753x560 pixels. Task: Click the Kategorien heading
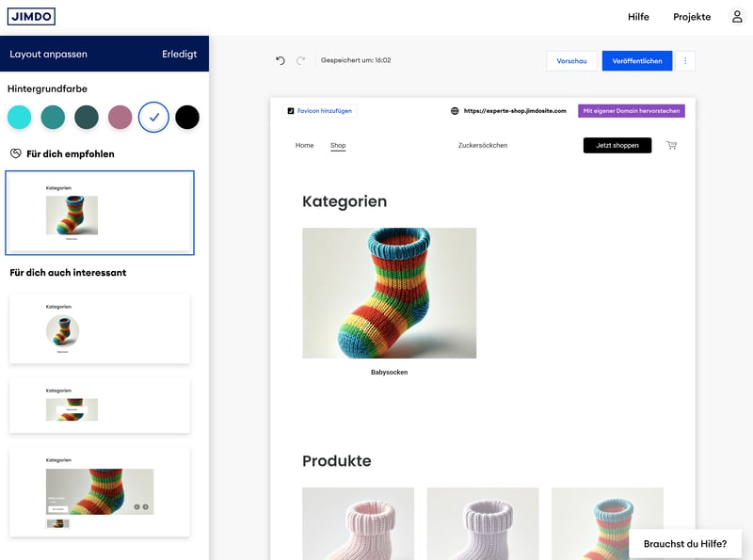[344, 201]
